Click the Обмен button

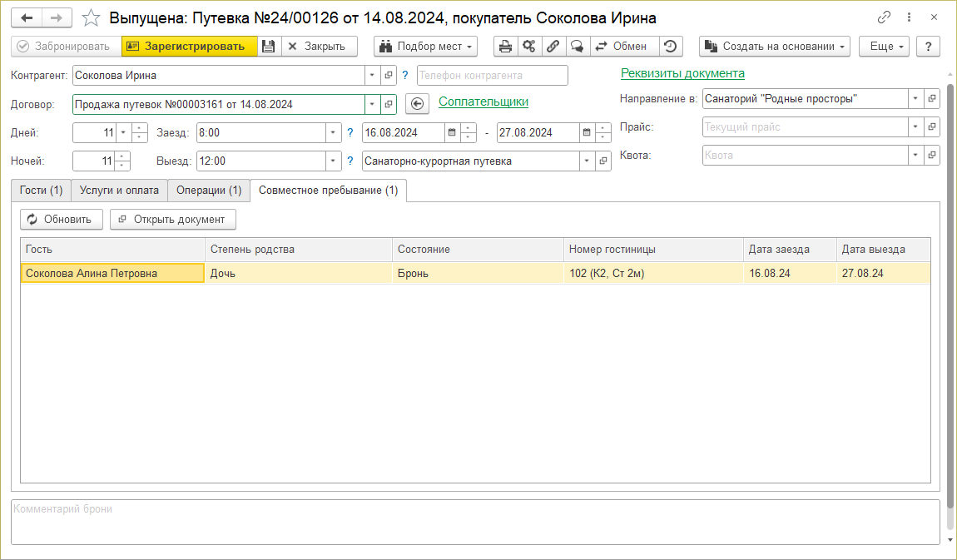(x=624, y=47)
